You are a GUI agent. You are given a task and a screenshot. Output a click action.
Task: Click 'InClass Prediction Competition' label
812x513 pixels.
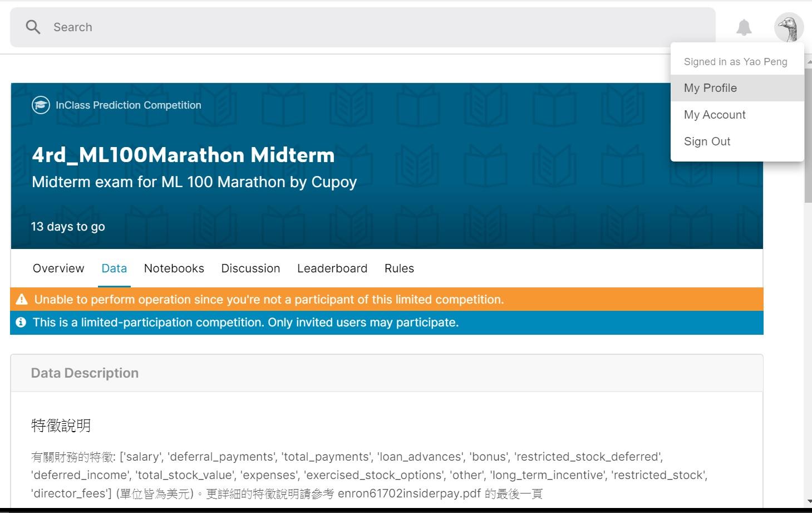pos(129,105)
